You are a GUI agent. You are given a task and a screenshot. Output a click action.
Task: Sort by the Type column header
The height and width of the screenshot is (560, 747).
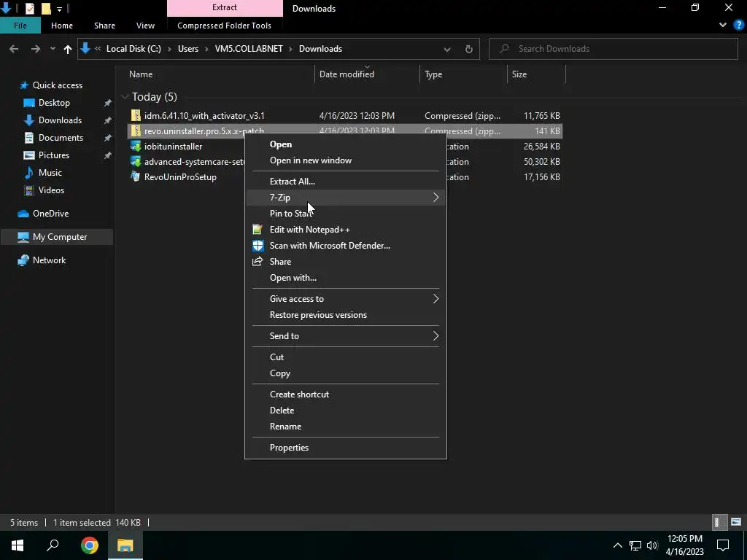[x=433, y=74]
